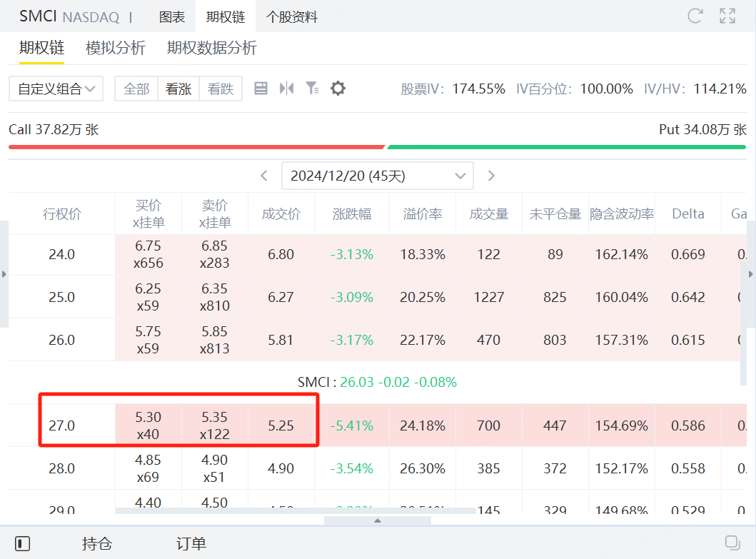Go to the previous expiration date
This screenshot has width=756, height=559.
coord(264,176)
